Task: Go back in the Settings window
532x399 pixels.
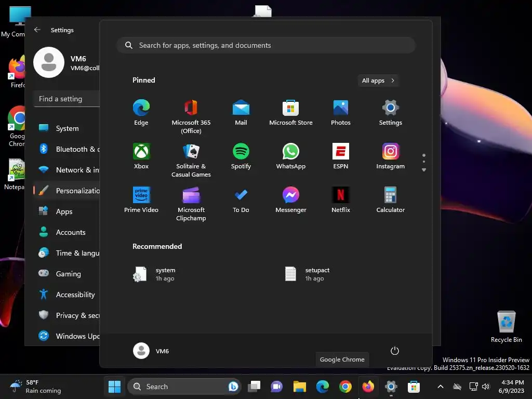Action: click(x=37, y=30)
